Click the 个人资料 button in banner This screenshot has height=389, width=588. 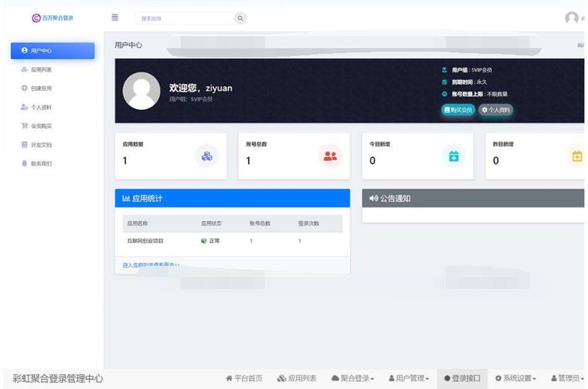pyautogui.click(x=496, y=110)
